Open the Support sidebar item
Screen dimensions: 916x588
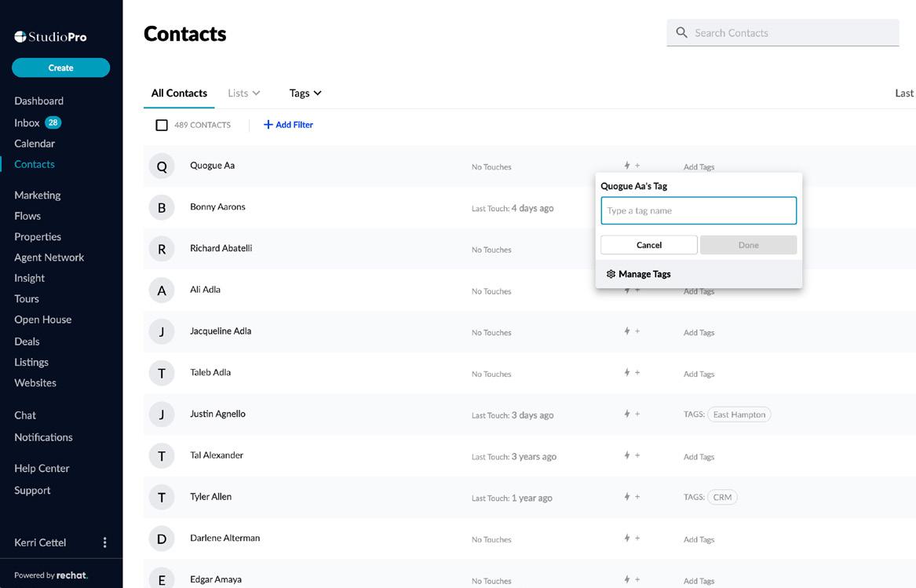coord(32,491)
